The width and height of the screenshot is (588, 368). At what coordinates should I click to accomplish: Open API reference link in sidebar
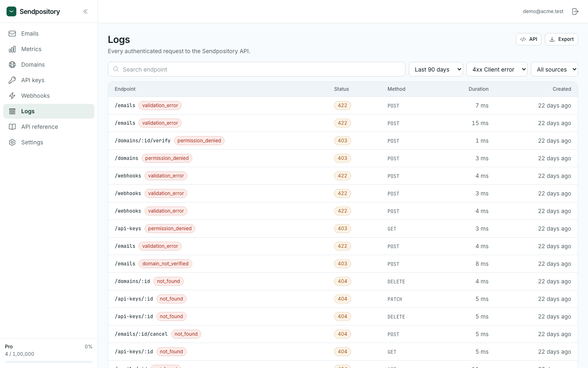click(x=49, y=127)
